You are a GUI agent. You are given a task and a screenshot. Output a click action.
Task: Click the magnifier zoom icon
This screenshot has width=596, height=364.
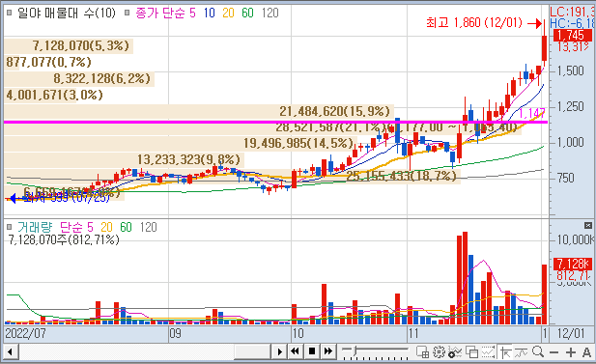coord(538,351)
